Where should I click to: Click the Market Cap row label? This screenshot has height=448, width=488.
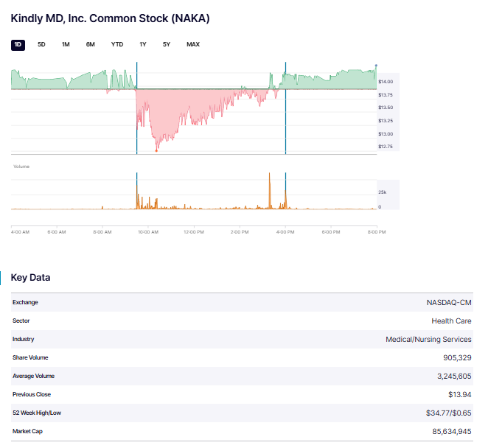pyautogui.click(x=27, y=431)
